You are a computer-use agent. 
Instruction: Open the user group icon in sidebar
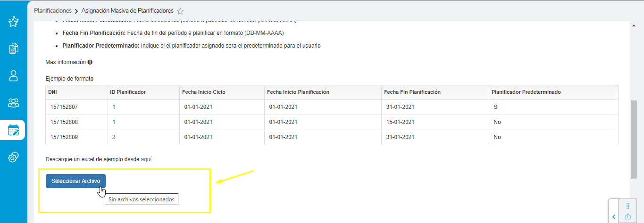point(13,103)
